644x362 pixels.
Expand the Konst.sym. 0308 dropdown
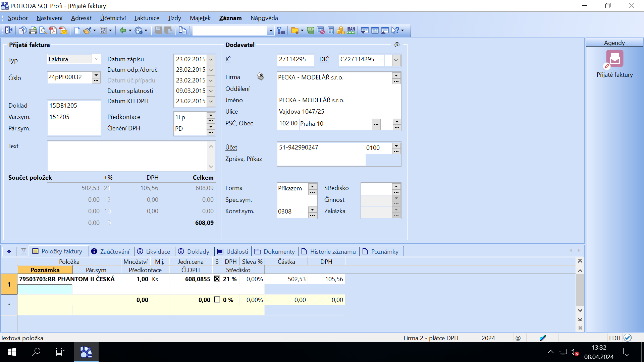tap(312, 209)
